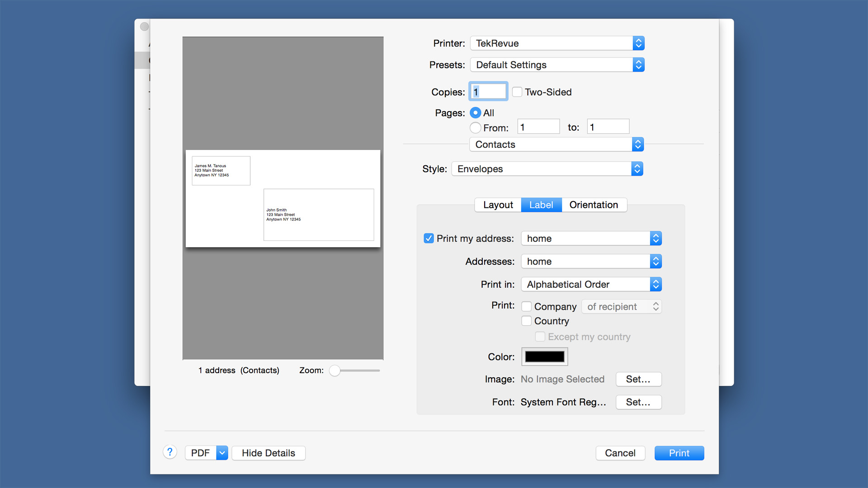Open the Style dropdown showing Envelopes
The image size is (868, 488).
click(x=547, y=169)
